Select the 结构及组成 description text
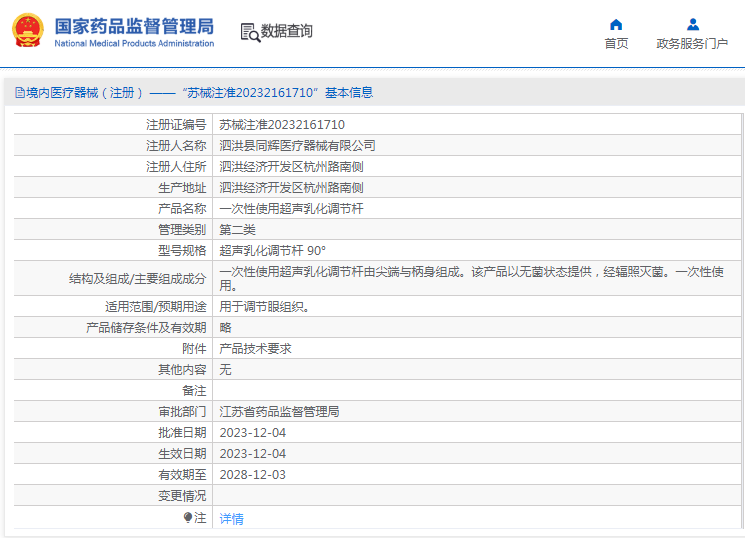Image resolution: width=745 pixels, height=538 pixels. point(471,279)
